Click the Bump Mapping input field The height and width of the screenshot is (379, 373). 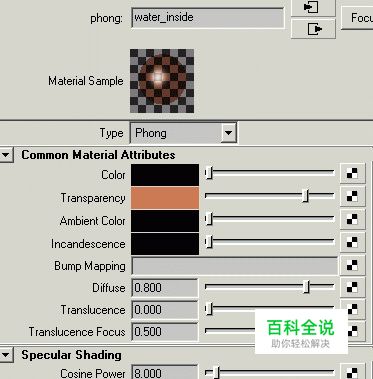(x=235, y=266)
